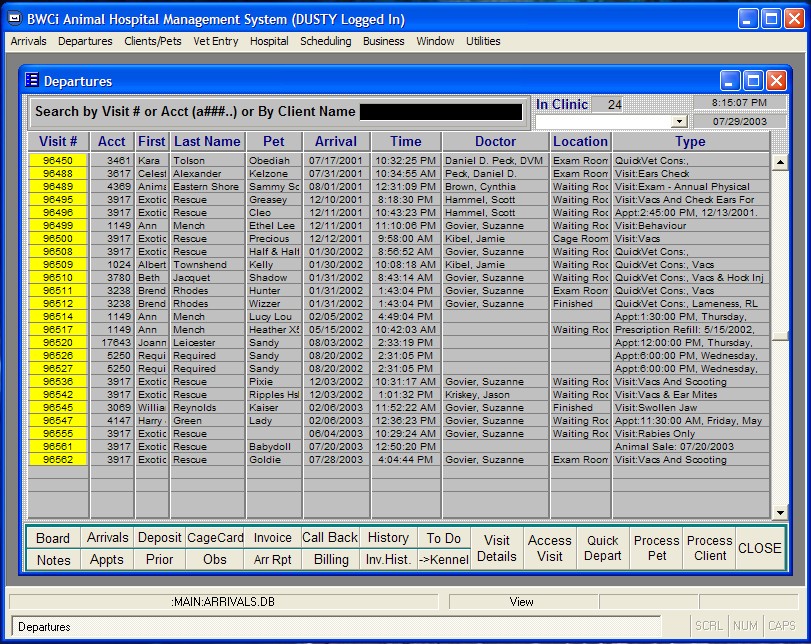Click the Arrivals button in bottom panel
811x644 pixels.
coord(107,538)
